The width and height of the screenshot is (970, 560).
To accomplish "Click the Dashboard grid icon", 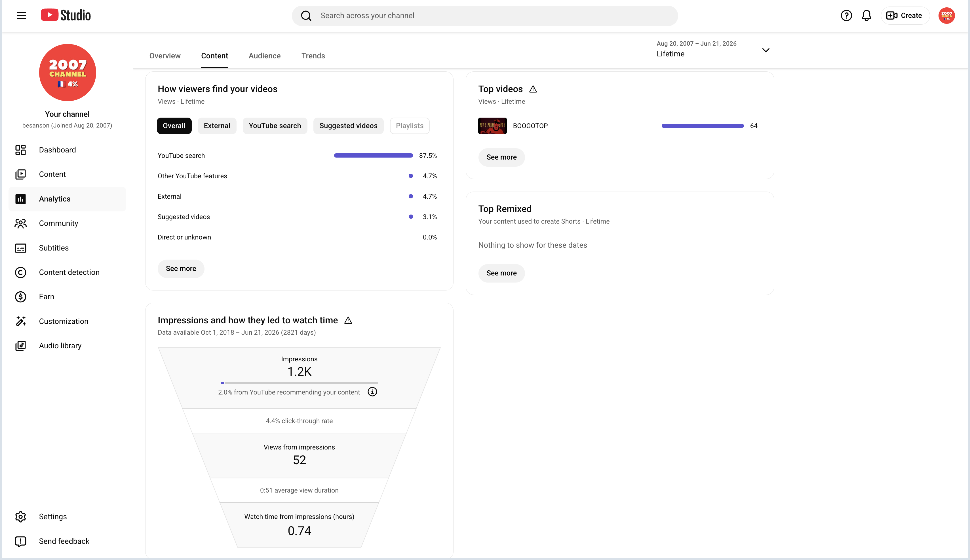I will click(x=20, y=150).
